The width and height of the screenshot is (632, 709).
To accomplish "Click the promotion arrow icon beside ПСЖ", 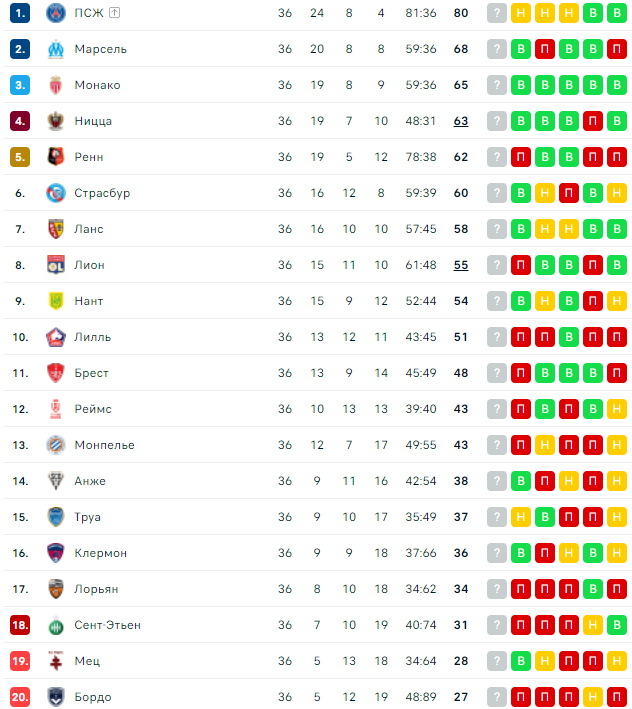I will point(114,13).
